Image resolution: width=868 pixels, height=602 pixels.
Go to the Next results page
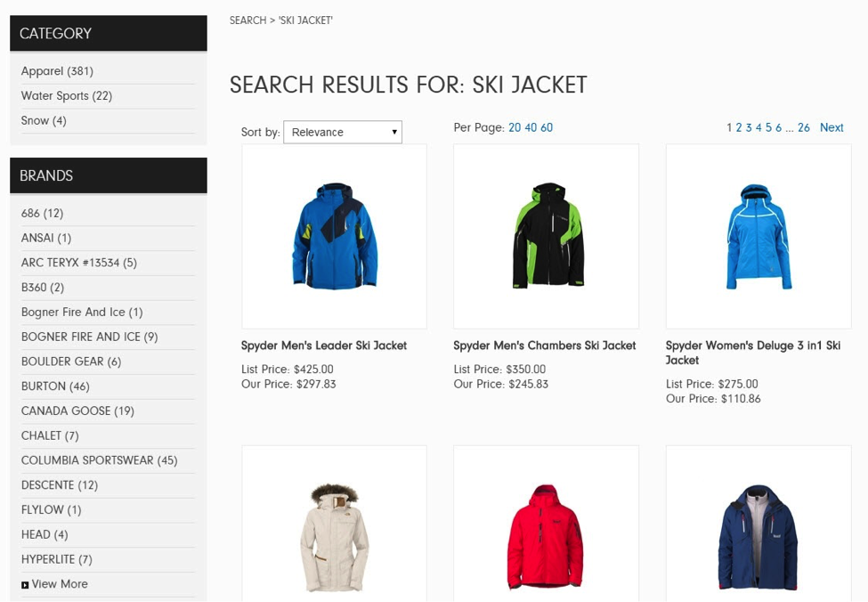coord(831,128)
